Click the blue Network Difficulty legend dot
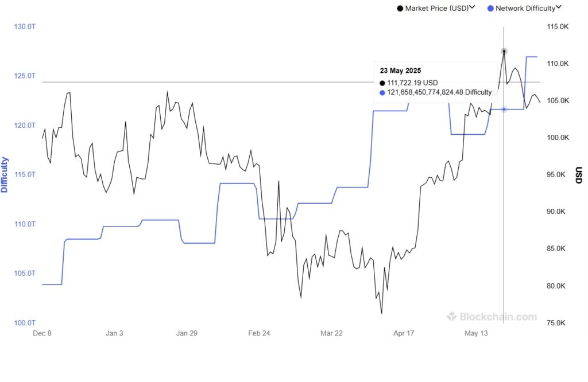This screenshot has width=588, height=382. pyautogui.click(x=490, y=8)
